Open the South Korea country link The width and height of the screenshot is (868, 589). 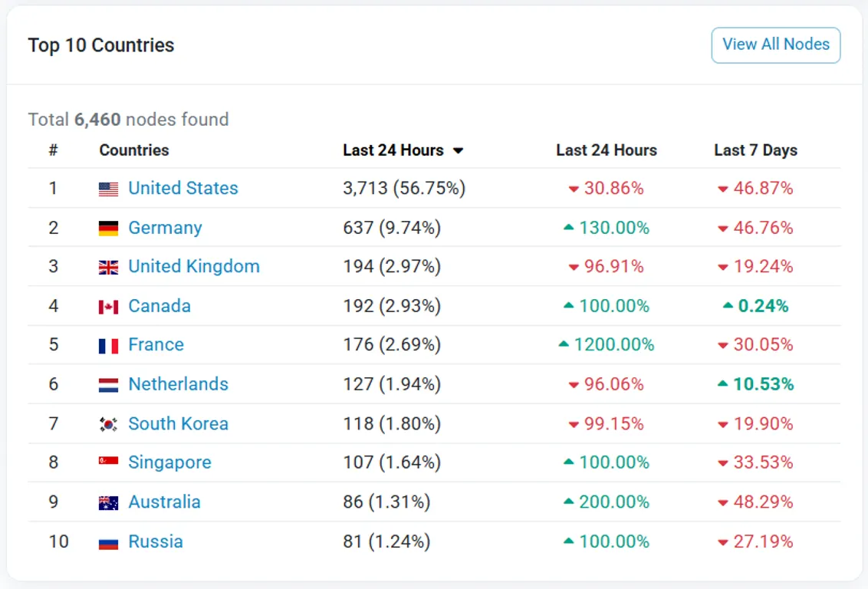pos(178,423)
